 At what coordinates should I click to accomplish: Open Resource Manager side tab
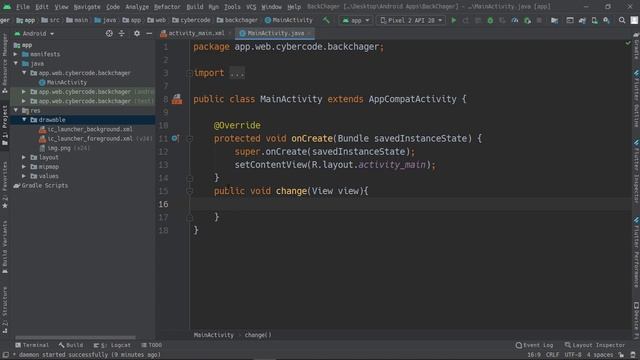4,63
